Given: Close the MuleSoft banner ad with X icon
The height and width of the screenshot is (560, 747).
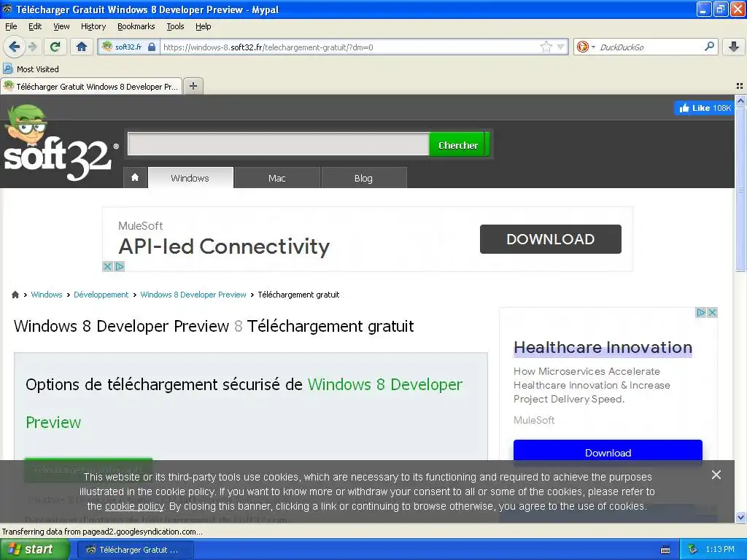Looking at the screenshot, I should (x=108, y=266).
